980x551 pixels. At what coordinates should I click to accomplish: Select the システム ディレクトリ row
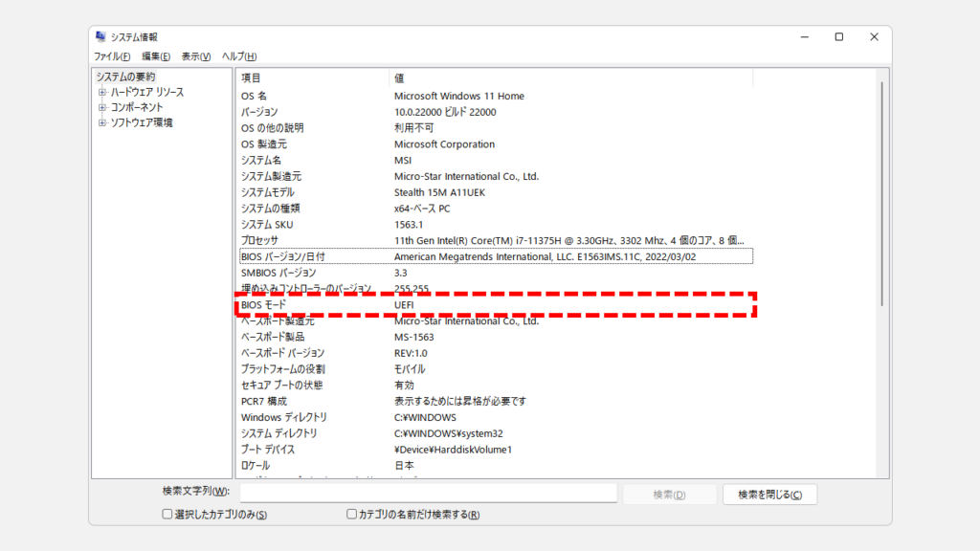pos(497,433)
